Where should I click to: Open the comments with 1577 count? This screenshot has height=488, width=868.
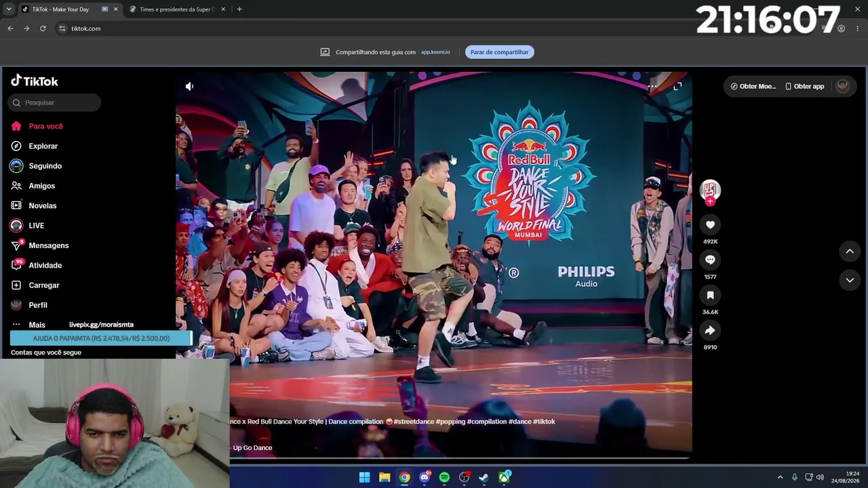pos(710,260)
